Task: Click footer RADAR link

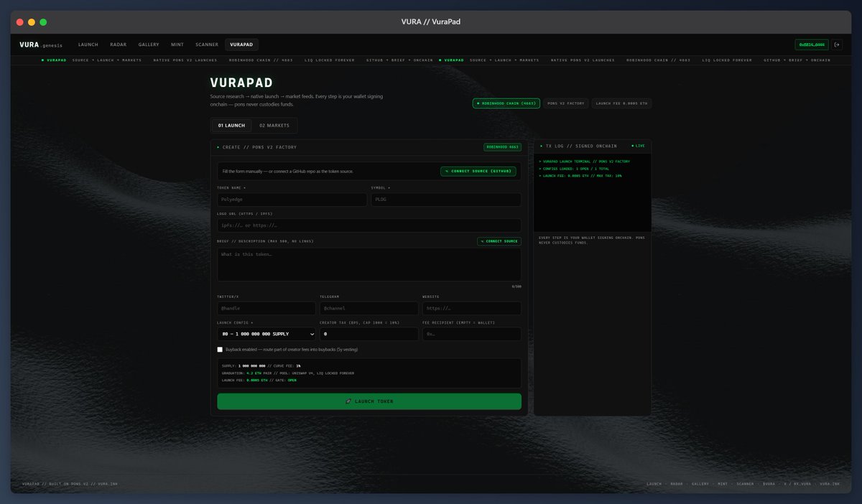Action: [x=677, y=484]
